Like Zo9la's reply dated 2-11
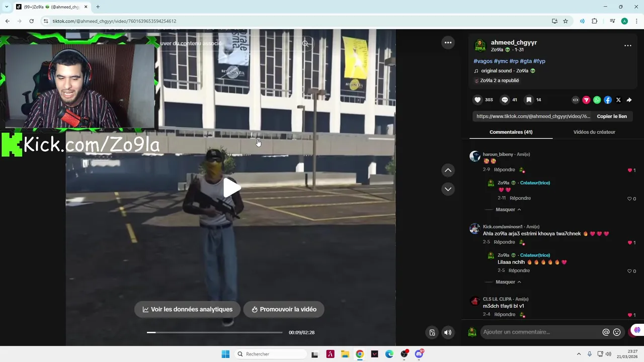The image size is (644, 362). [x=629, y=199]
